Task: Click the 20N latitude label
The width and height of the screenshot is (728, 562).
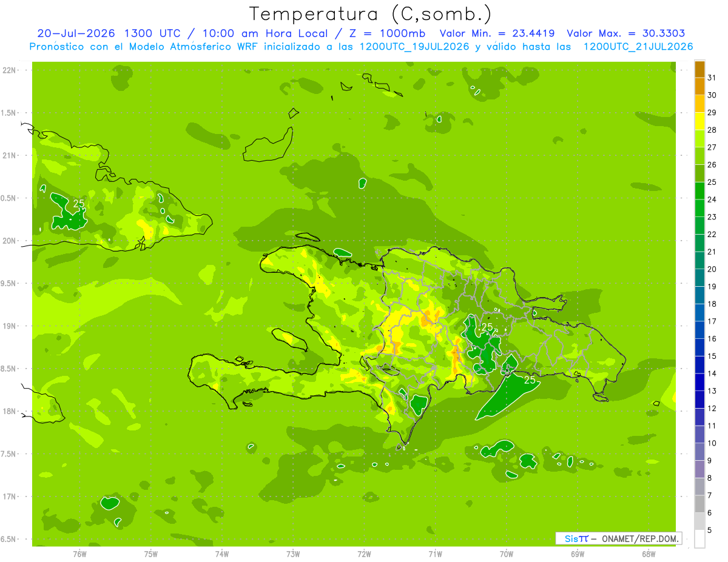Action: tap(10, 241)
